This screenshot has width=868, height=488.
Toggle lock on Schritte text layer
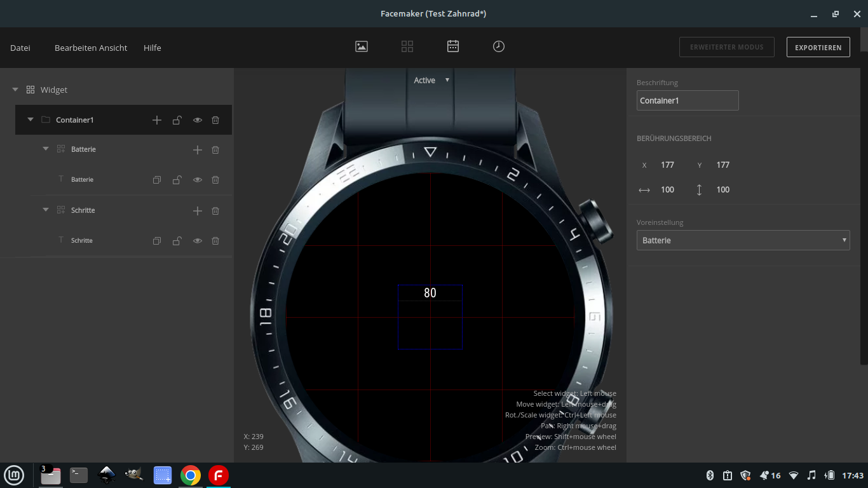click(x=177, y=241)
